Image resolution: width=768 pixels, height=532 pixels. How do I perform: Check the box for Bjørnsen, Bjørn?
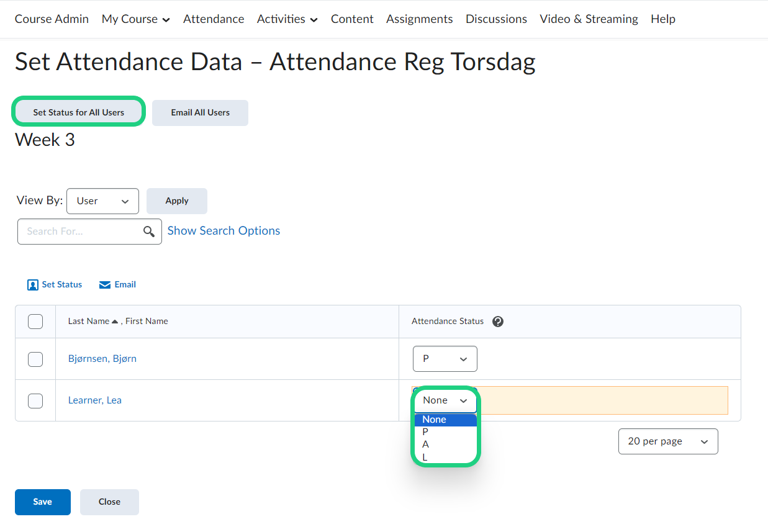click(35, 359)
